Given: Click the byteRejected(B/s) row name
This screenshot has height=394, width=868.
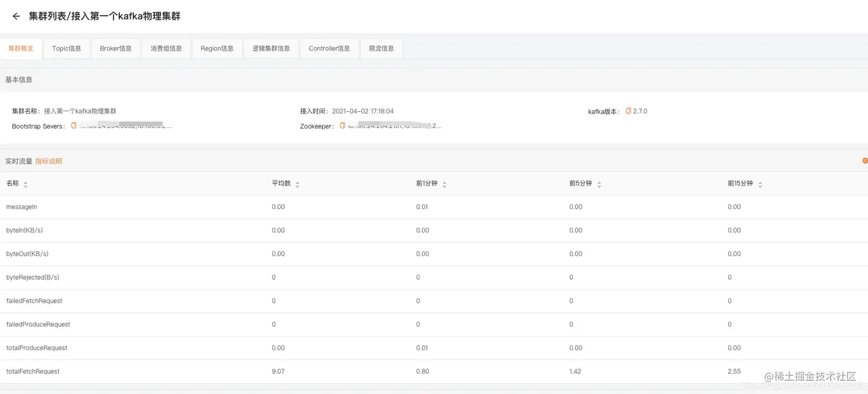Looking at the screenshot, I should click(33, 277).
